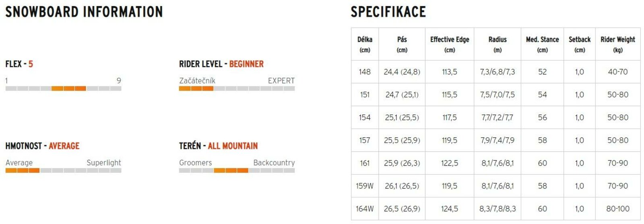
Task: Select the 148 length row cell
Action: click(x=365, y=72)
